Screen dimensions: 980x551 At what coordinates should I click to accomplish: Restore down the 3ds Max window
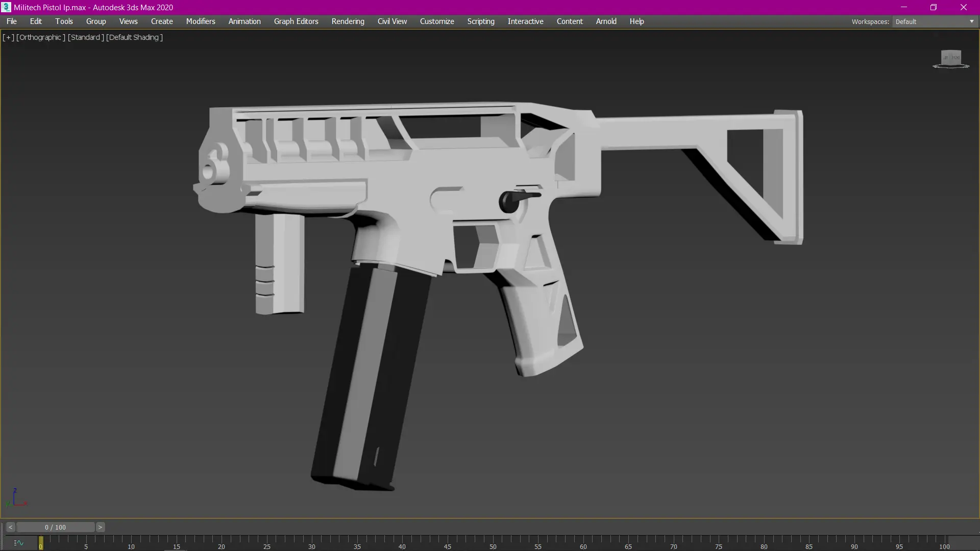point(934,7)
